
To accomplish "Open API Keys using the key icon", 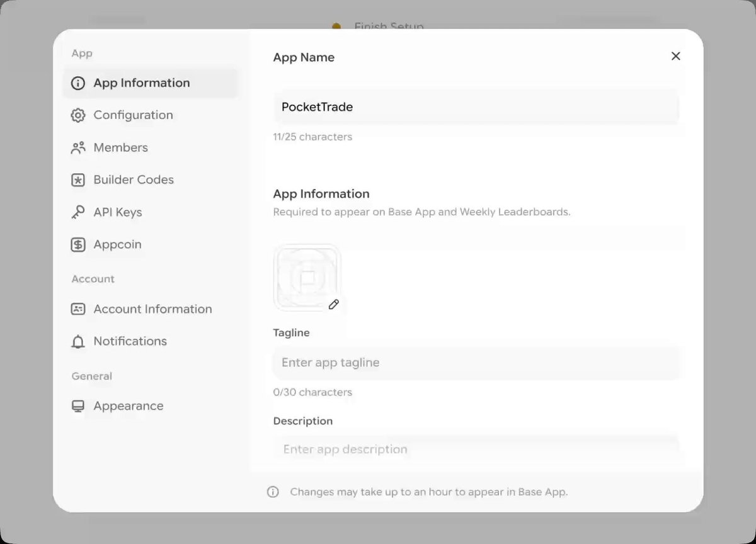I will coord(78,213).
